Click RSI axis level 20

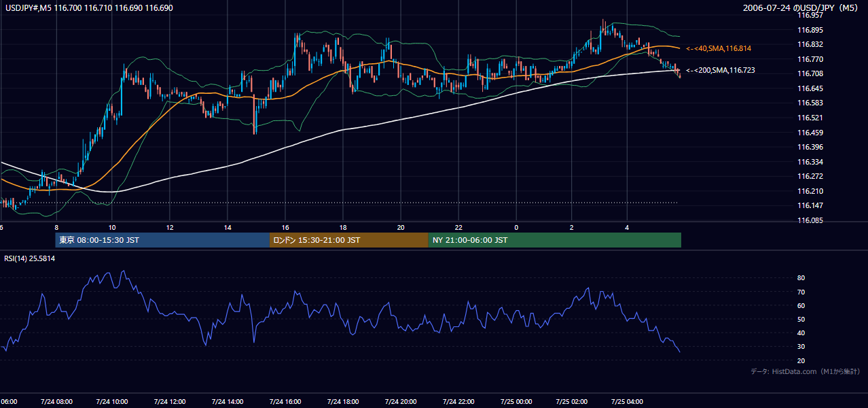[801, 360]
